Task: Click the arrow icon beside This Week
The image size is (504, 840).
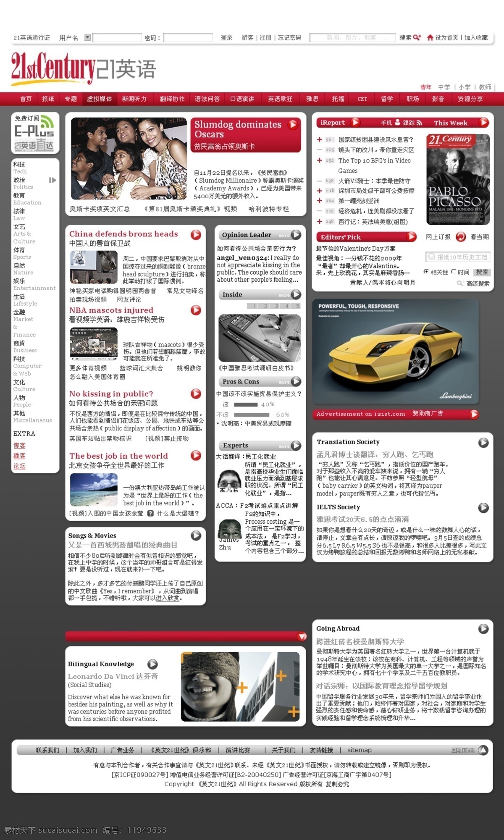Action: point(483,122)
